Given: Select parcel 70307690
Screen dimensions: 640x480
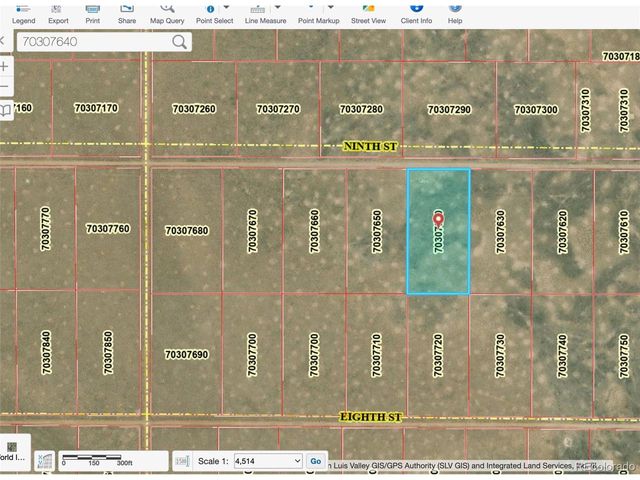Looking at the screenshot, I should (x=187, y=354).
